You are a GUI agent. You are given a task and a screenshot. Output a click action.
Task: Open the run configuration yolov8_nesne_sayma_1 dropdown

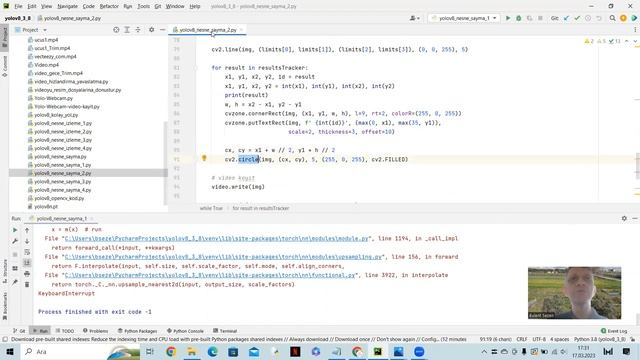[x=464, y=18]
